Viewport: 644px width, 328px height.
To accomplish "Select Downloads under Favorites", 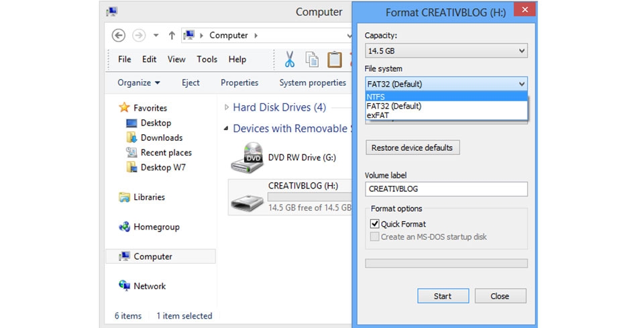I will click(x=162, y=138).
